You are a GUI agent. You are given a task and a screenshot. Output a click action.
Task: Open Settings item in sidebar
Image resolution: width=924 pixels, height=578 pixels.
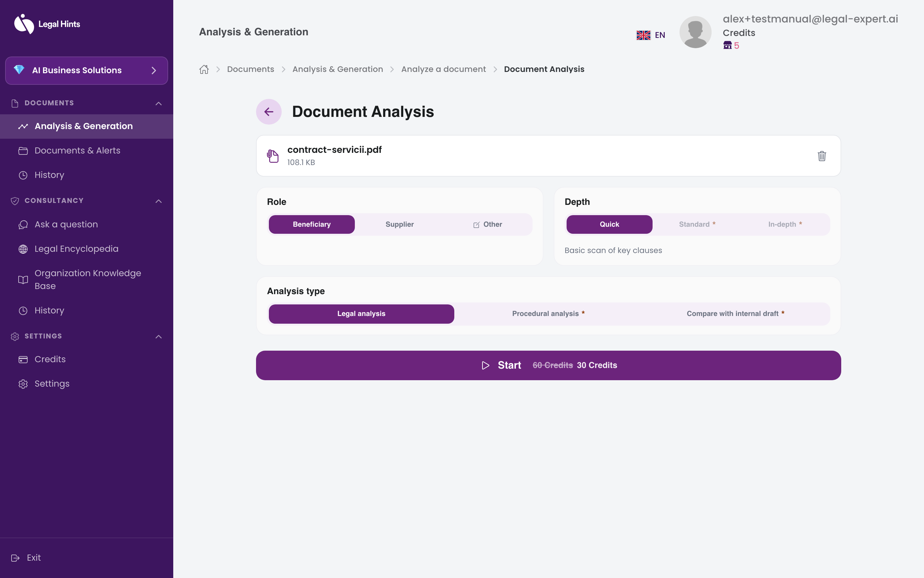click(x=86, y=384)
